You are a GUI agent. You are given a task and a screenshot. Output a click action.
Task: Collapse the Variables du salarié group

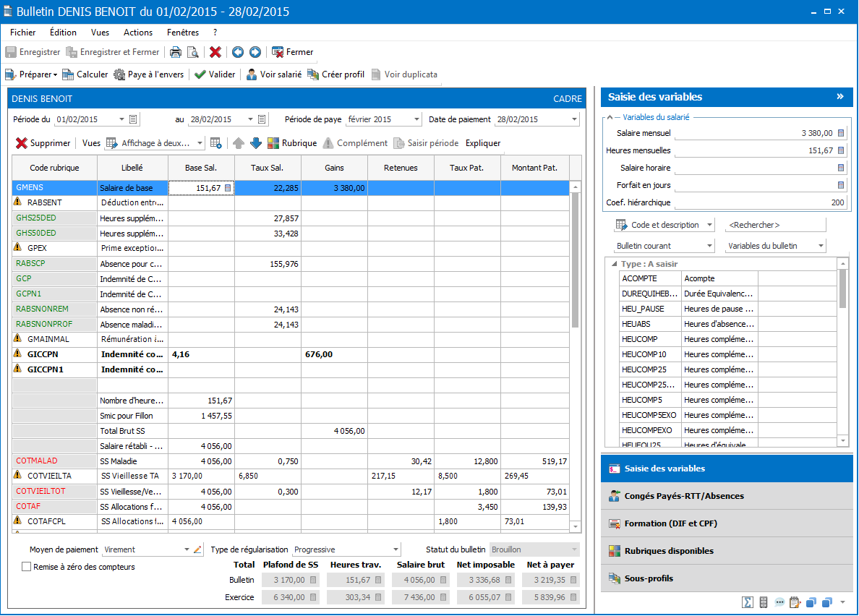pyautogui.click(x=610, y=117)
